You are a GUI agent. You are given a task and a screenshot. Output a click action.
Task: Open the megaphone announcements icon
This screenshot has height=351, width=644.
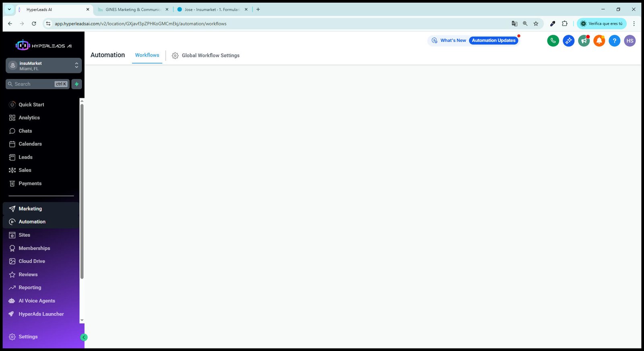(x=584, y=41)
